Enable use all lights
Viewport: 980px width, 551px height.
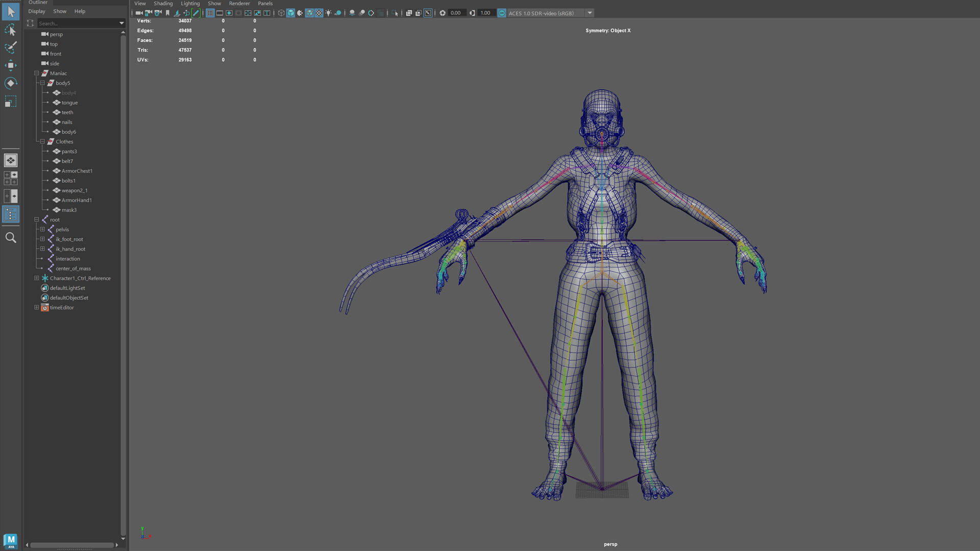click(329, 13)
